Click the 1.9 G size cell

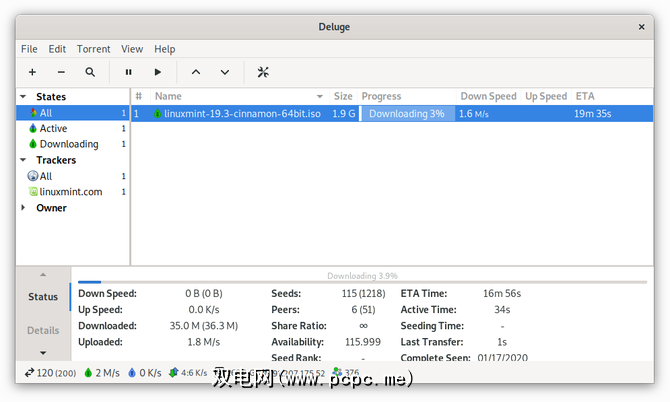(x=344, y=114)
